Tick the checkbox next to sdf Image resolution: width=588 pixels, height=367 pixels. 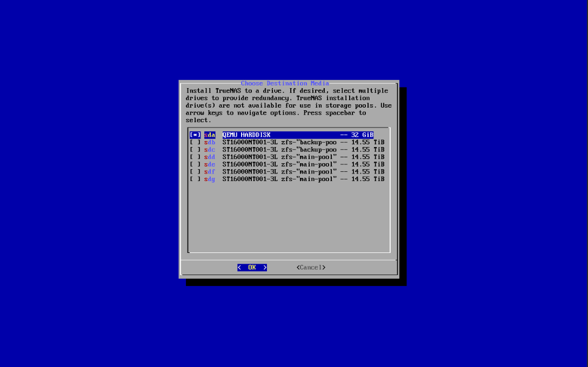pyautogui.click(x=195, y=172)
